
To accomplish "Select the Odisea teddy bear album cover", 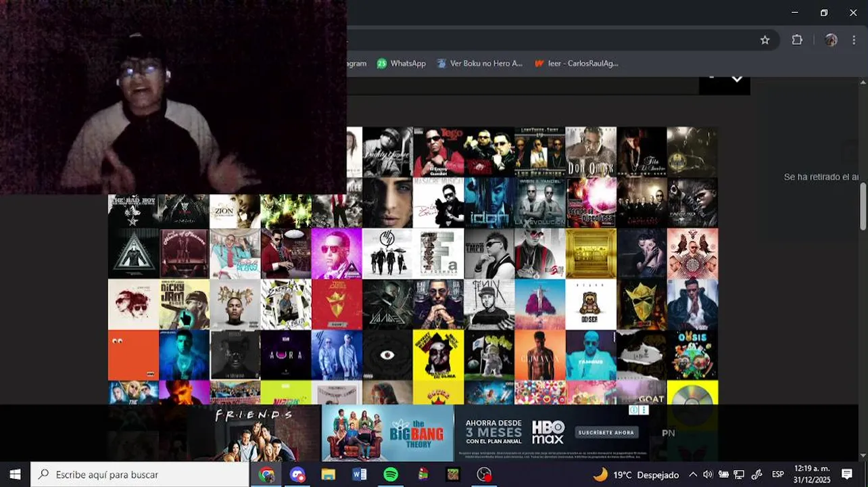I will [591, 304].
